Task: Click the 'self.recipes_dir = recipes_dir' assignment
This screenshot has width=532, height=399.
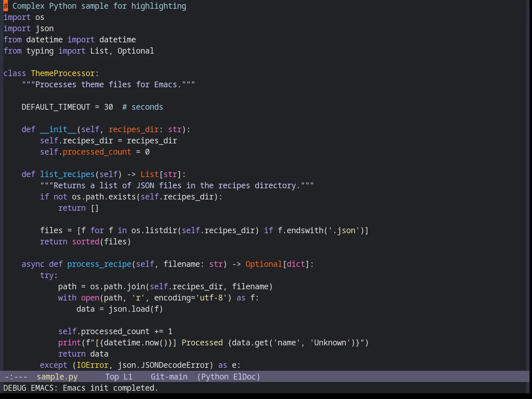Action: [x=108, y=140]
